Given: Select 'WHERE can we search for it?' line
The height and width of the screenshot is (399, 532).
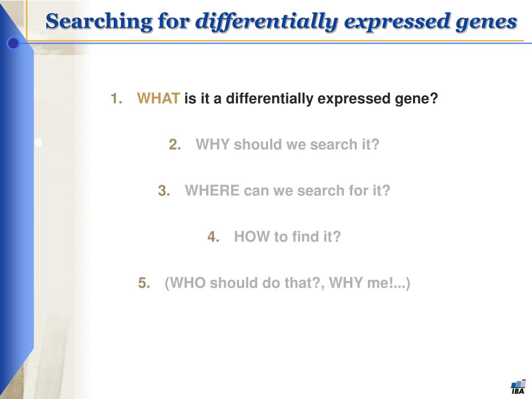Looking at the screenshot, I should [287, 191].
